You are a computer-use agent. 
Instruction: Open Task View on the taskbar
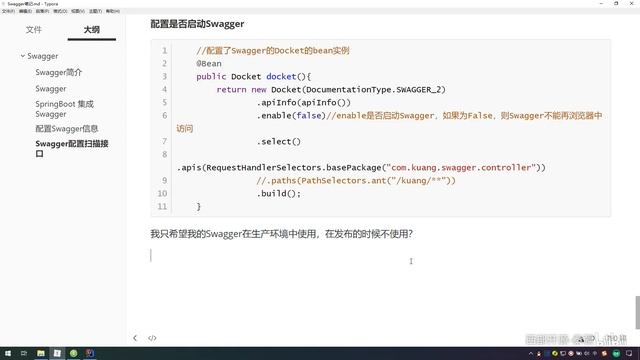click(x=24, y=353)
